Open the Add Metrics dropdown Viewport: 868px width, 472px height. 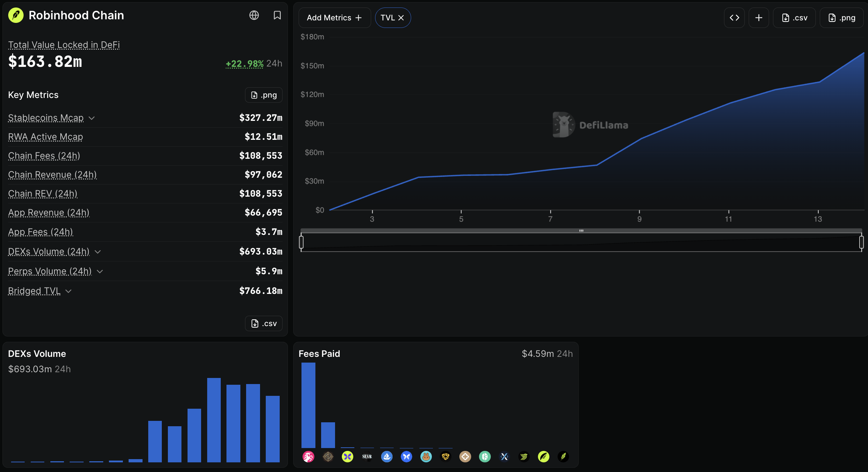coord(335,18)
